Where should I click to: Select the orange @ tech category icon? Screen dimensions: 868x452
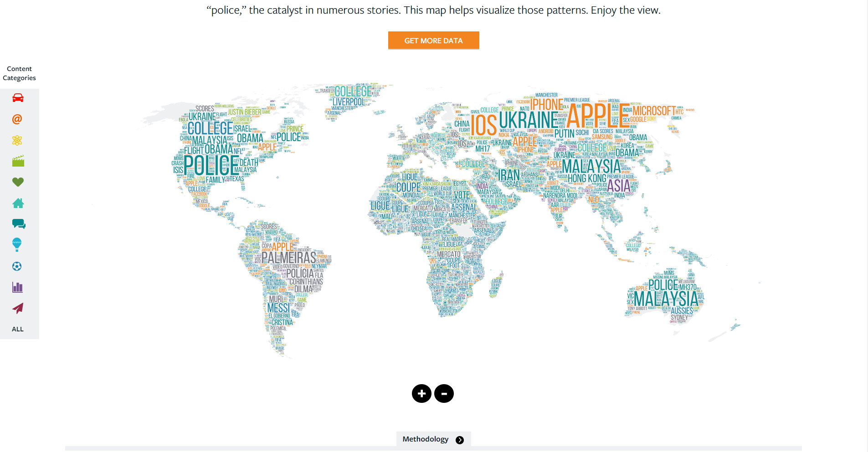[17, 119]
